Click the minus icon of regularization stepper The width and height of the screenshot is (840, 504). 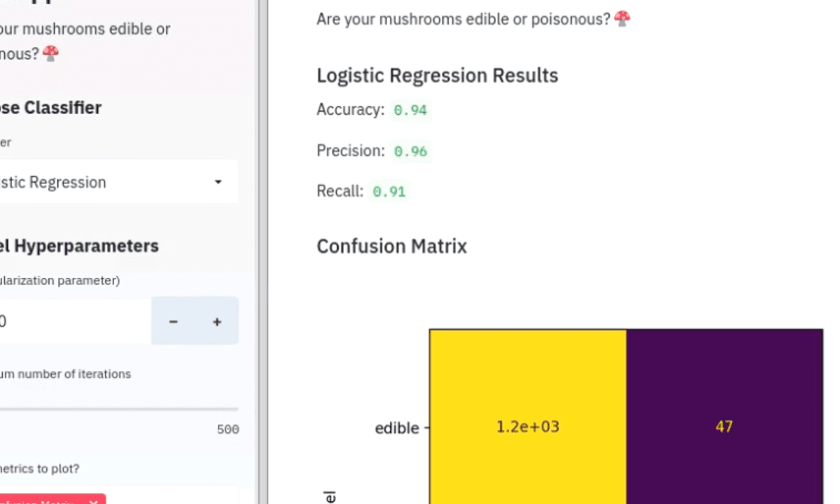173,321
